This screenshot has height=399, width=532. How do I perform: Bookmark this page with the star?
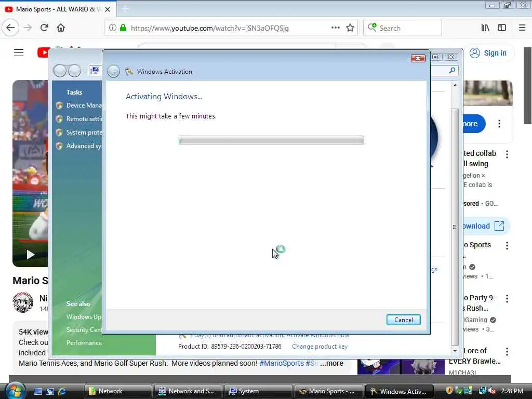tap(350, 28)
